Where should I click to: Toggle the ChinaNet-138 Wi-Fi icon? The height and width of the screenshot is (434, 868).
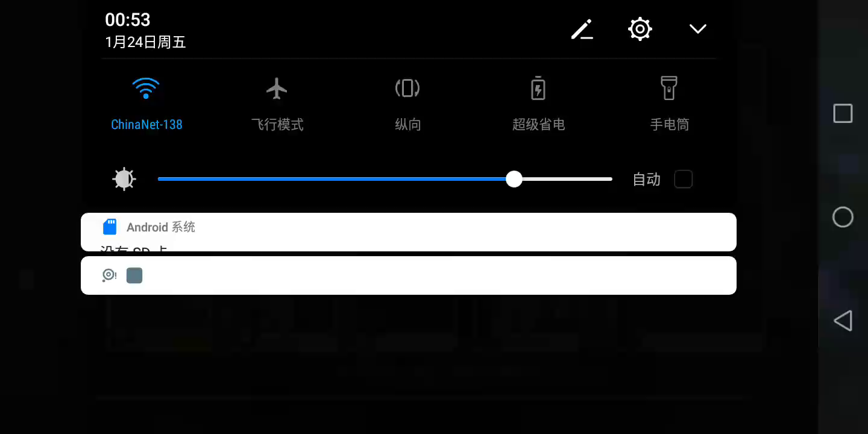pos(146,89)
